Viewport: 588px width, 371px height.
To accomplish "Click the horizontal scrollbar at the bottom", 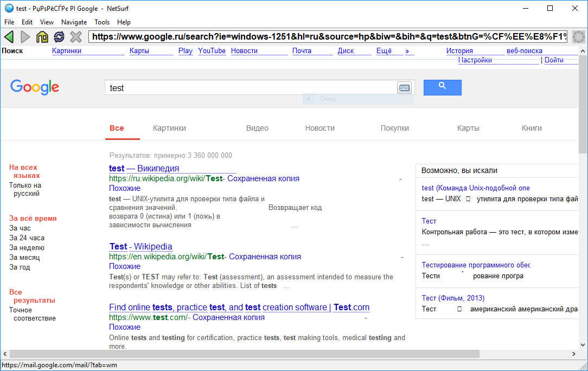I will pyautogui.click(x=244, y=354).
